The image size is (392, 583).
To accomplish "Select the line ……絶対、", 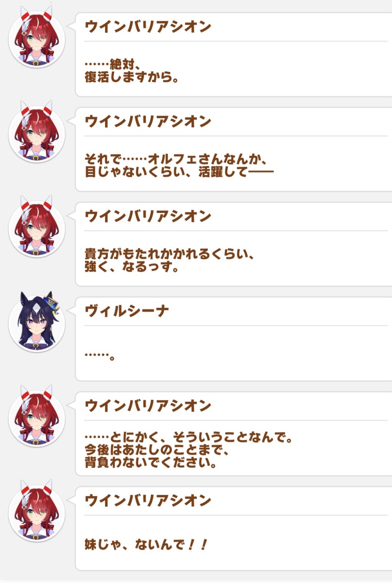I will tap(113, 64).
